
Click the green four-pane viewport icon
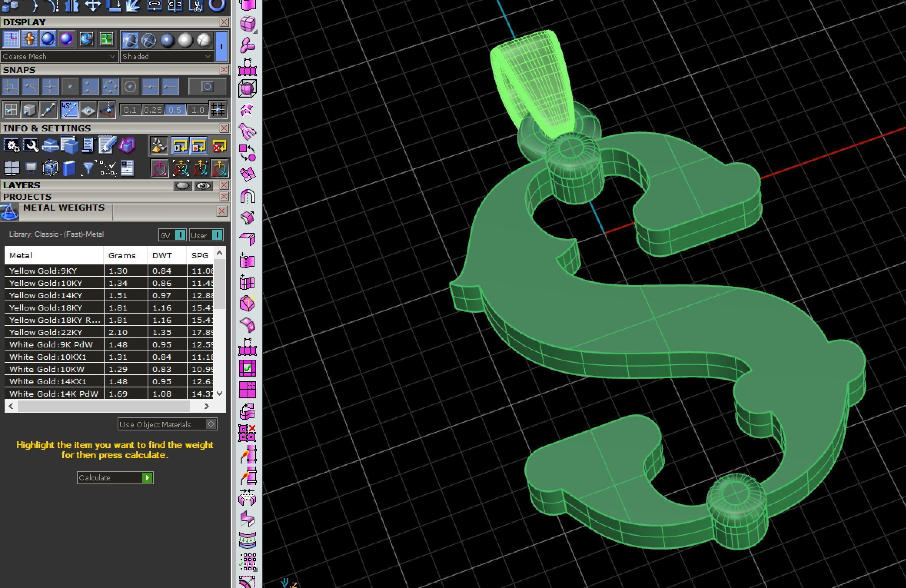[106, 39]
